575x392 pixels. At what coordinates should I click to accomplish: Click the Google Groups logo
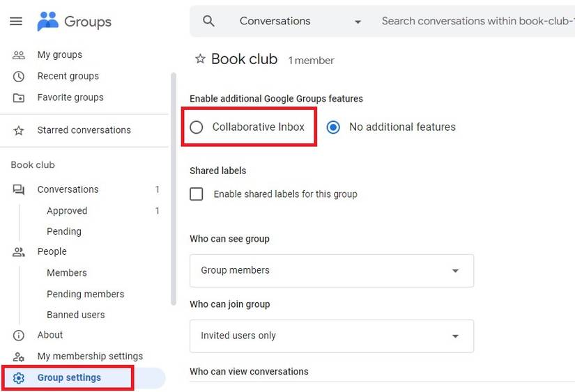pos(48,22)
